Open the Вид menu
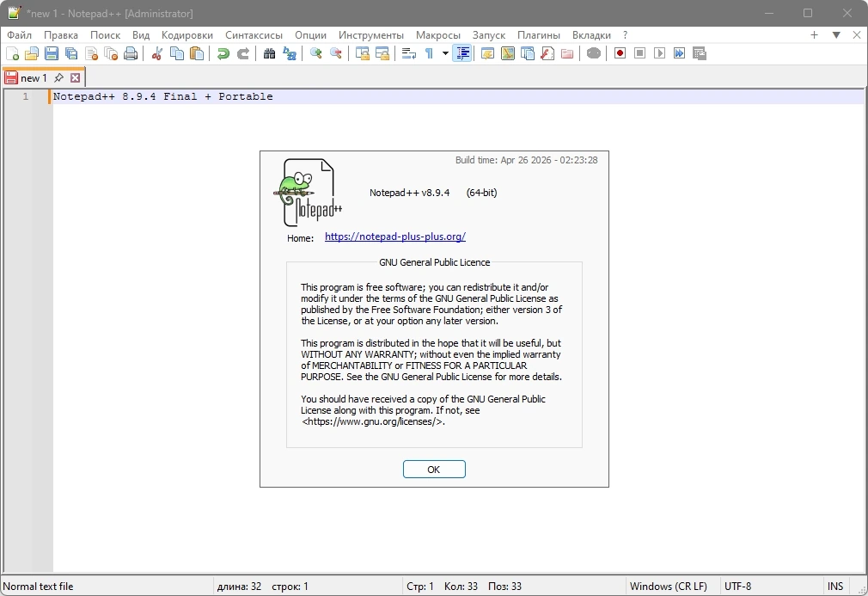The width and height of the screenshot is (868, 596). 141,35
